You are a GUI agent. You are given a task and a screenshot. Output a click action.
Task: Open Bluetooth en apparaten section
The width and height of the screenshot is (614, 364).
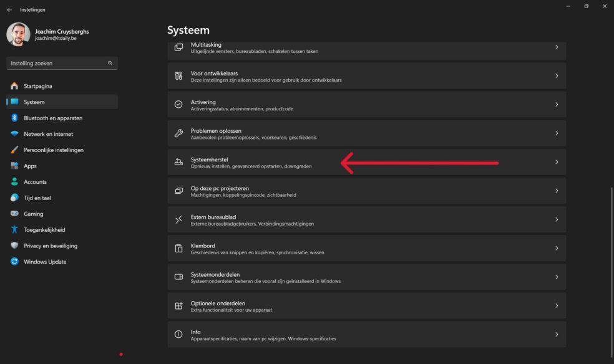click(x=53, y=118)
